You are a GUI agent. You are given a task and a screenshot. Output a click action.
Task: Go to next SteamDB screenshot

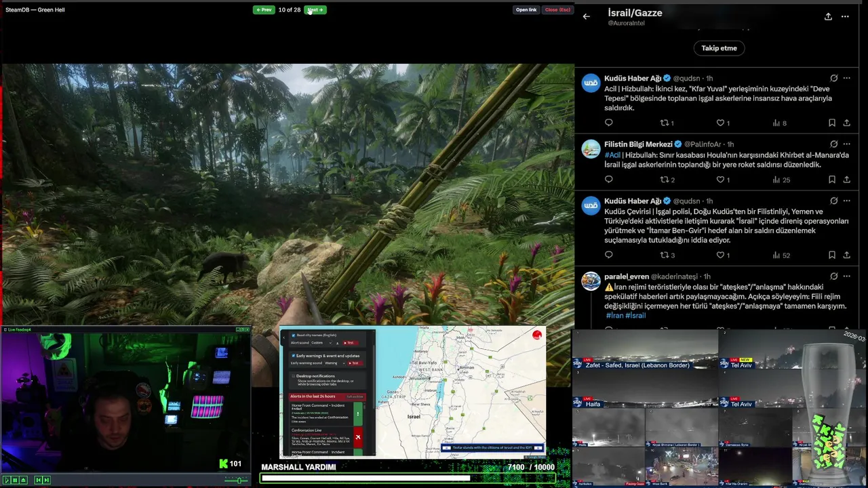pyautogui.click(x=315, y=9)
